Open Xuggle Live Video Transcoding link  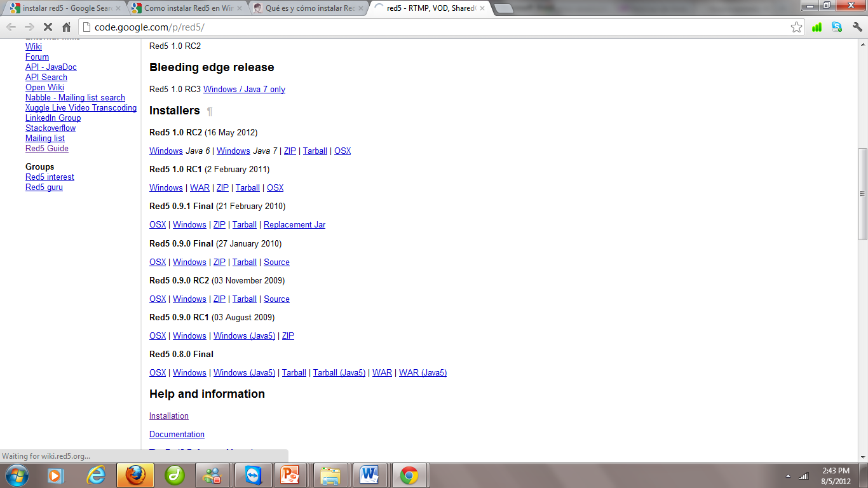click(81, 107)
